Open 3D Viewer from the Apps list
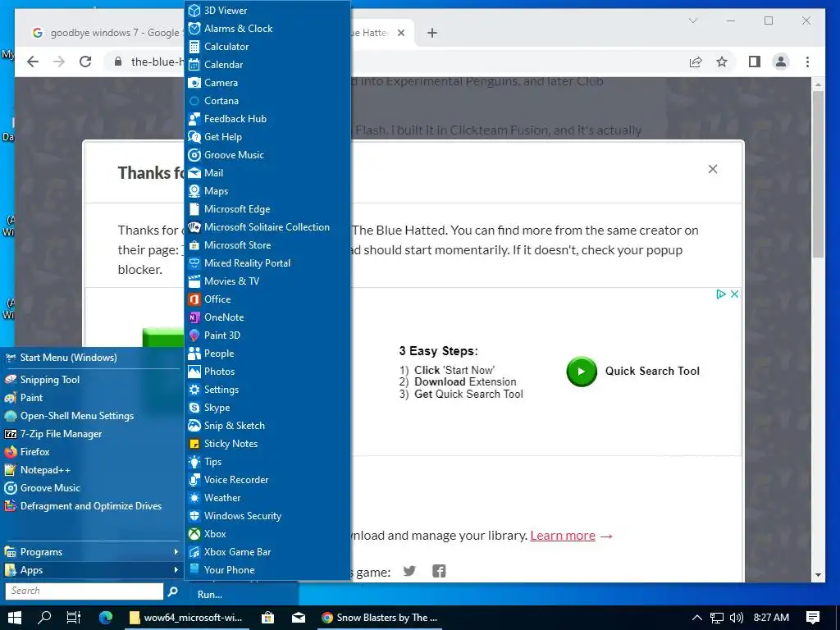The width and height of the screenshot is (840, 630). tap(268, 10)
